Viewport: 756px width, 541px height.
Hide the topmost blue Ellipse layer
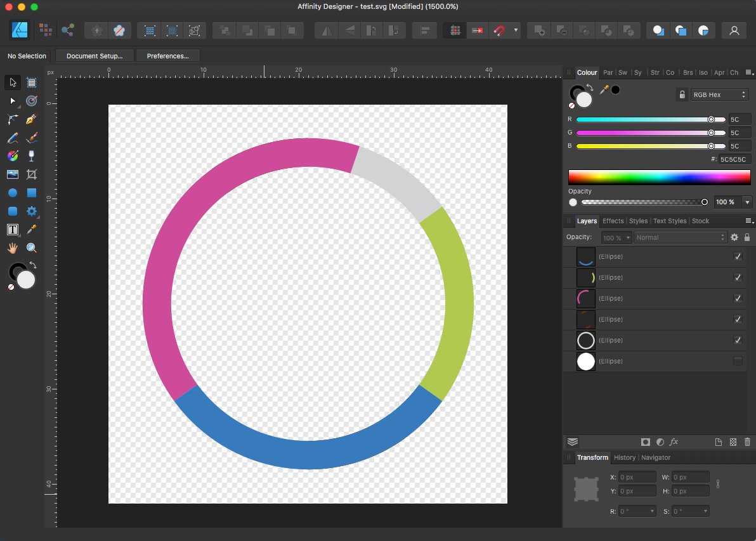point(738,256)
